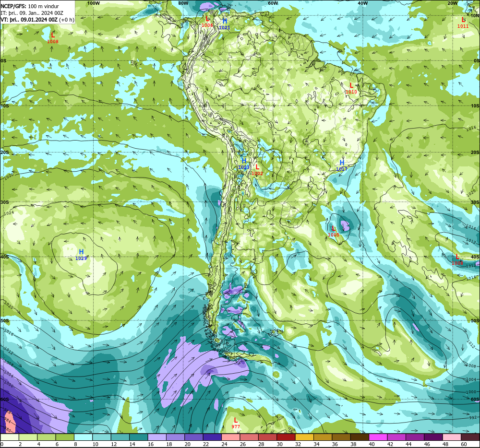Image resolution: width=480 pixels, height=448 pixels.
Task: Click the legend value 12
Action: [x=114, y=444]
